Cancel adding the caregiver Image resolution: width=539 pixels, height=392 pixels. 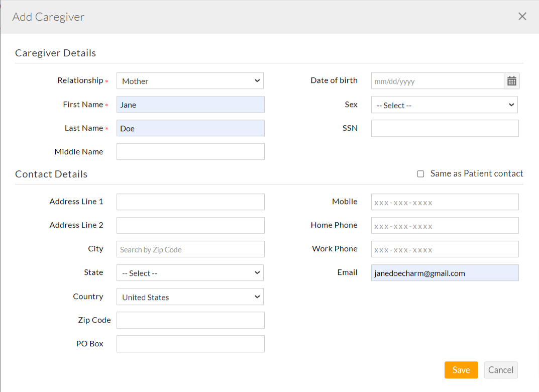[x=500, y=370]
